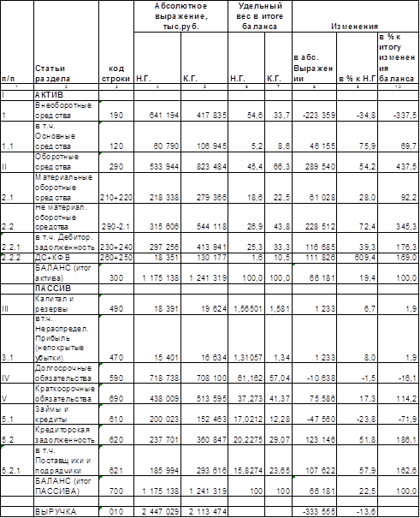Select the Оборотные средства label cell

click(x=66, y=162)
